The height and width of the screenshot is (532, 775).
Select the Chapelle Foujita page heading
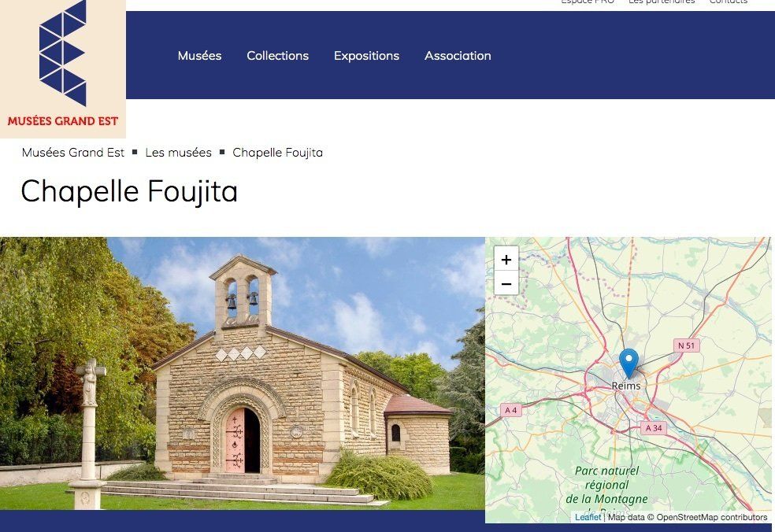point(129,192)
